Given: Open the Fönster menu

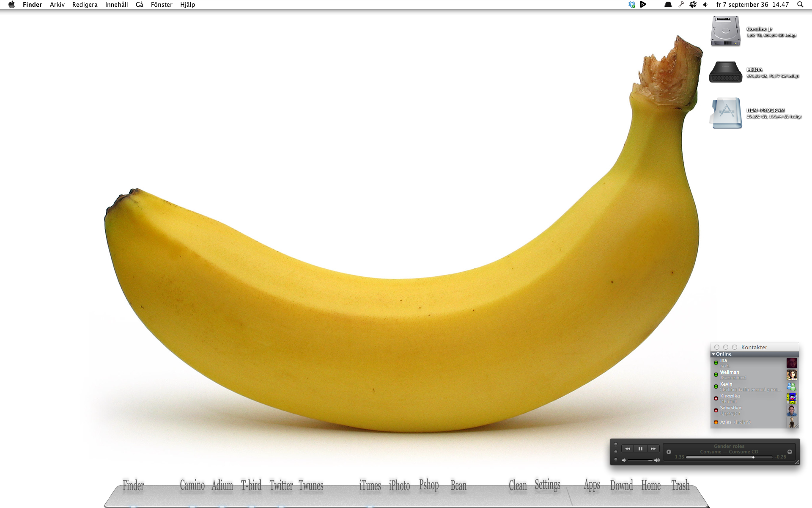Looking at the screenshot, I should (162, 5).
